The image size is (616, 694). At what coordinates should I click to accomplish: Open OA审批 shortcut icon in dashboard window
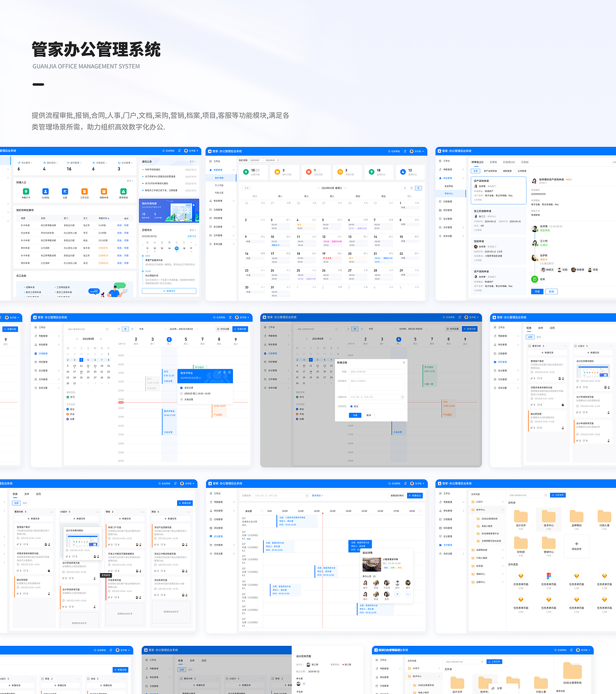(45, 191)
